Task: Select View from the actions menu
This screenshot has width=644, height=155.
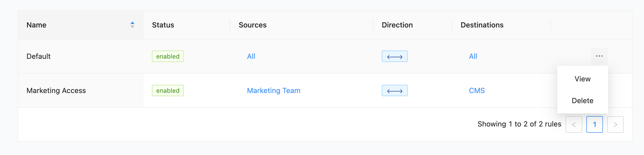Action: point(582,79)
